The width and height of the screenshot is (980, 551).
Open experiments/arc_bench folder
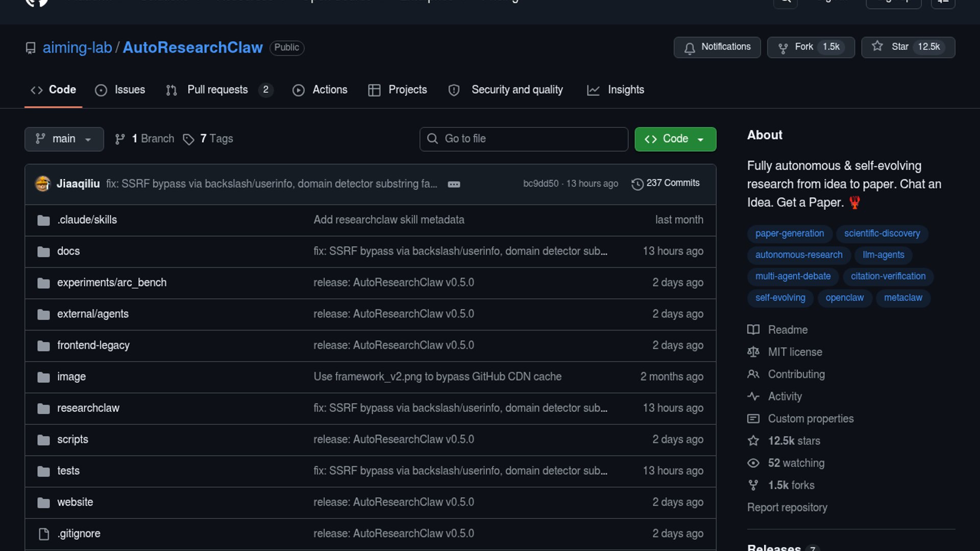coord(112,283)
